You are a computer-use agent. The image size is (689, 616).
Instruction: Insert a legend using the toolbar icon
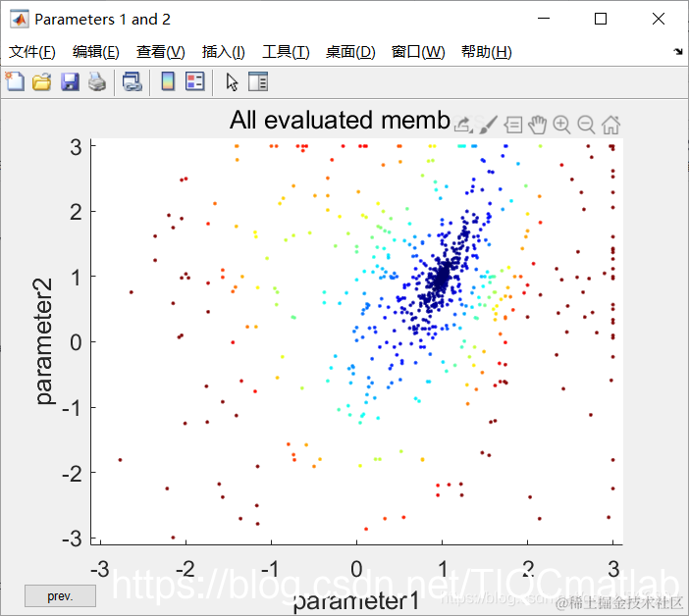(195, 81)
